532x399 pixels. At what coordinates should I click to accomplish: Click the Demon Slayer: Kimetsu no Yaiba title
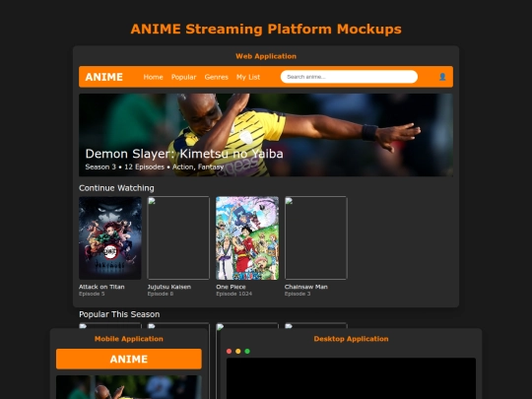click(184, 154)
